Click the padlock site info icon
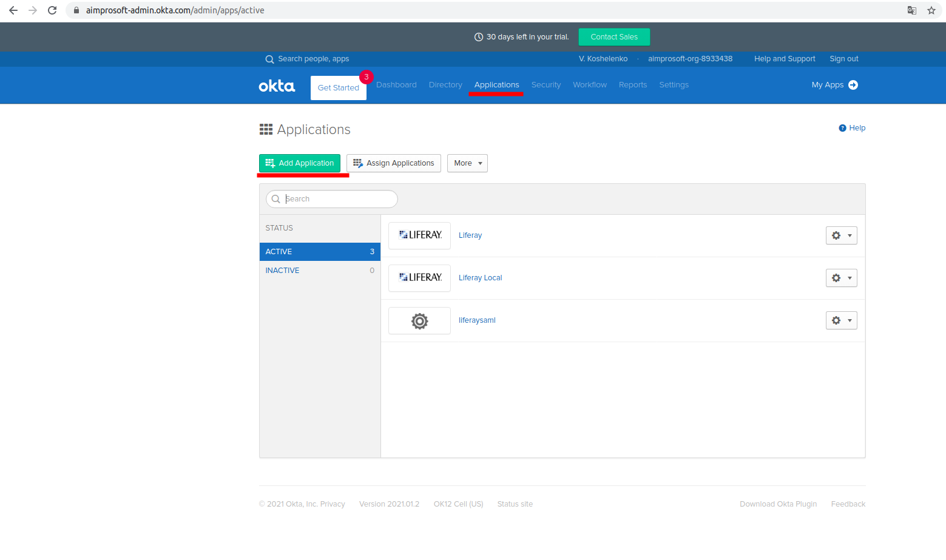 click(76, 10)
